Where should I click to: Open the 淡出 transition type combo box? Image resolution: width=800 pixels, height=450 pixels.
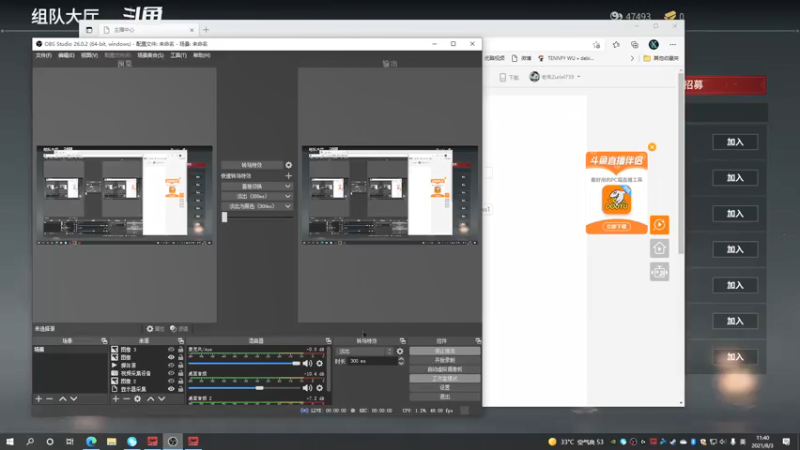365,351
